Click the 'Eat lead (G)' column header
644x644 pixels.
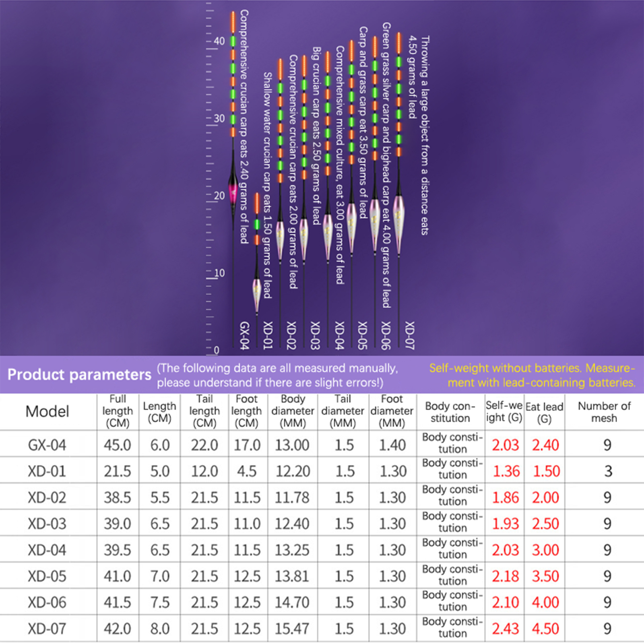[544, 413]
